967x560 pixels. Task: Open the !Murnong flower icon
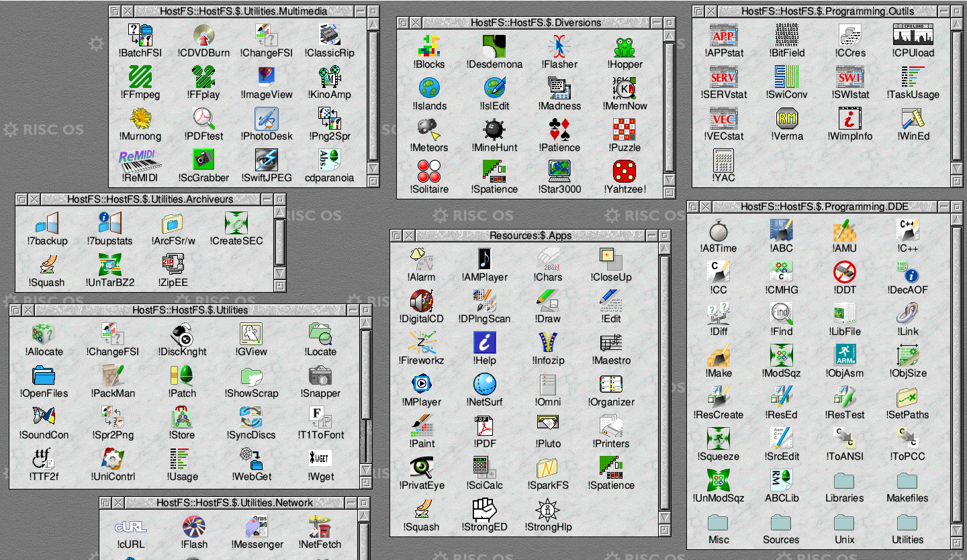point(141,119)
